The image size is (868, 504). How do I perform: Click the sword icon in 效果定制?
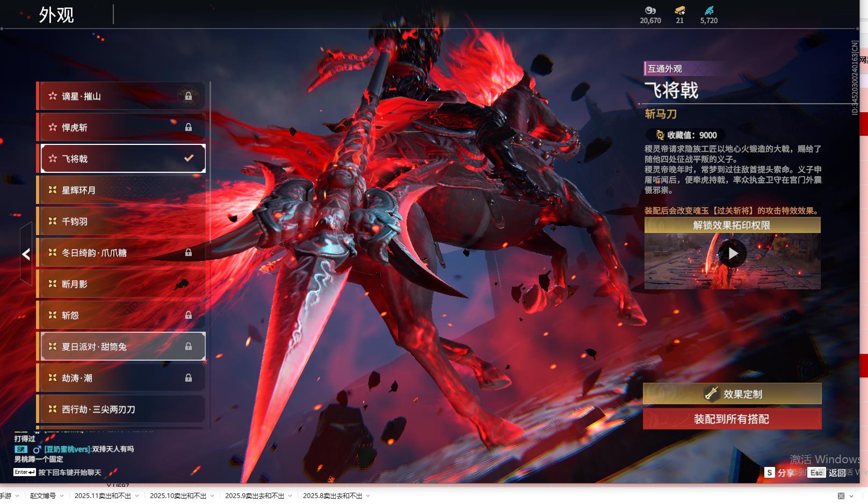point(711,394)
